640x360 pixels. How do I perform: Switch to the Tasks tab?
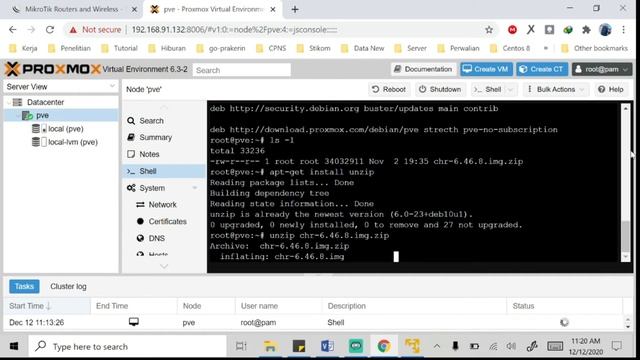24,287
